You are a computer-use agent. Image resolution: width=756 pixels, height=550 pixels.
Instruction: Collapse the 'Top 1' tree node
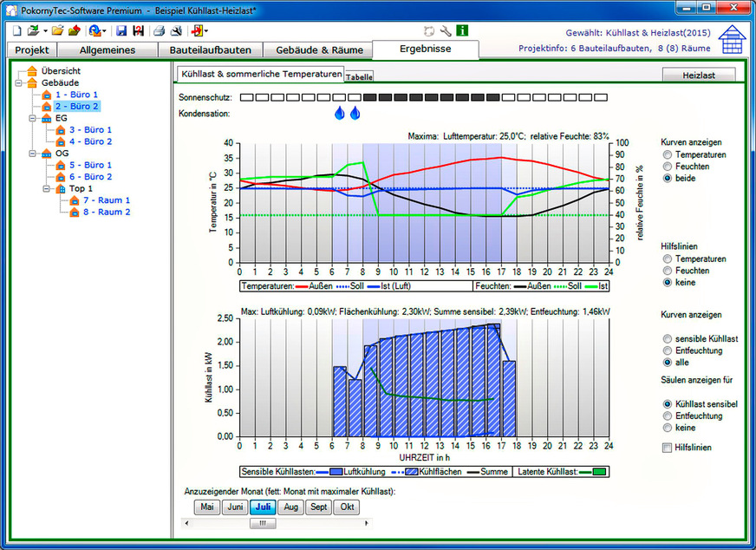click(x=47, y=188)
